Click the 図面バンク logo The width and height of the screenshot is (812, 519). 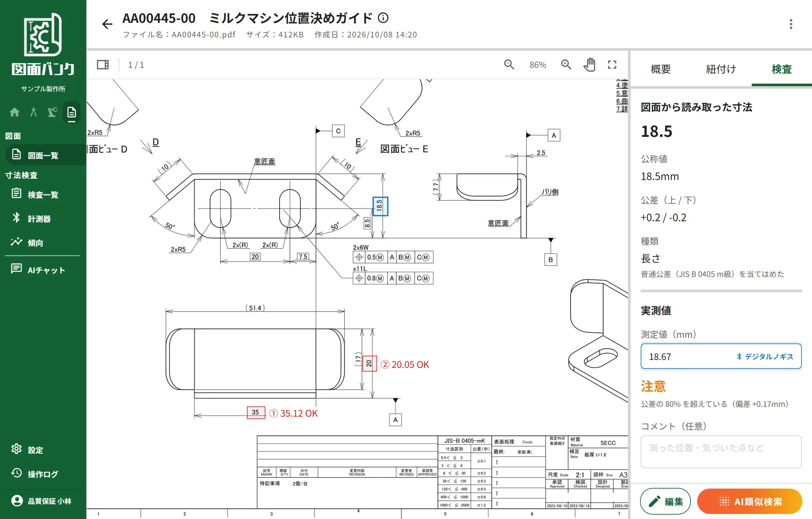click(x=43, y=45)
